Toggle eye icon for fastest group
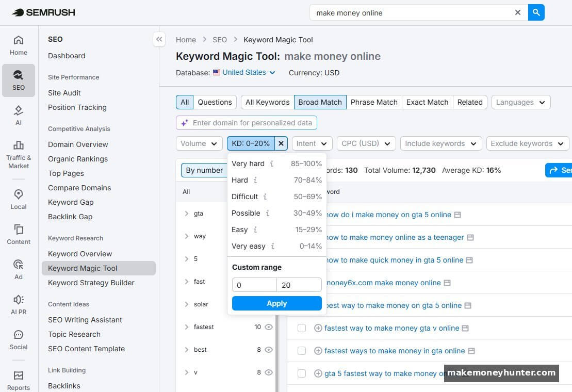 click(x=269, y=326)
